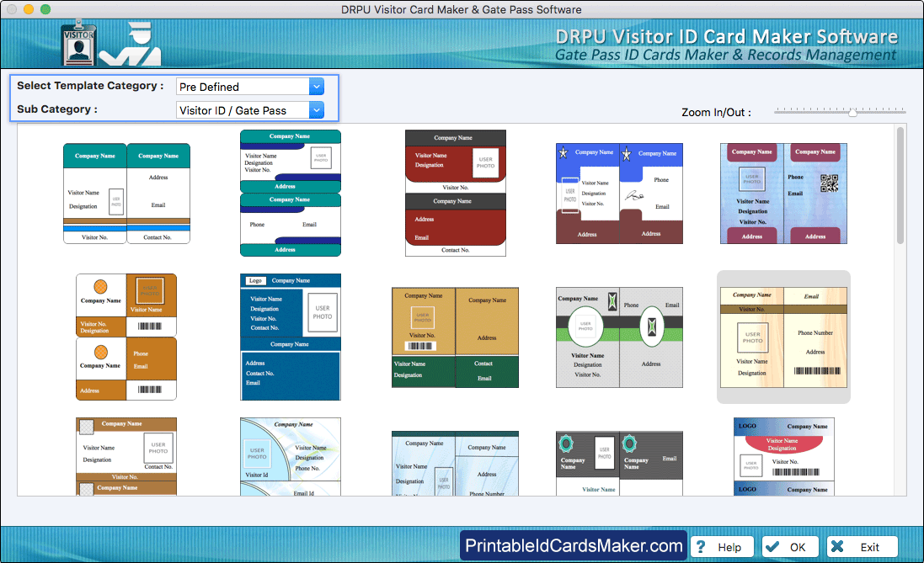924x563 pixels.
Task: Click the Exit button
Action: click(862, 547)
